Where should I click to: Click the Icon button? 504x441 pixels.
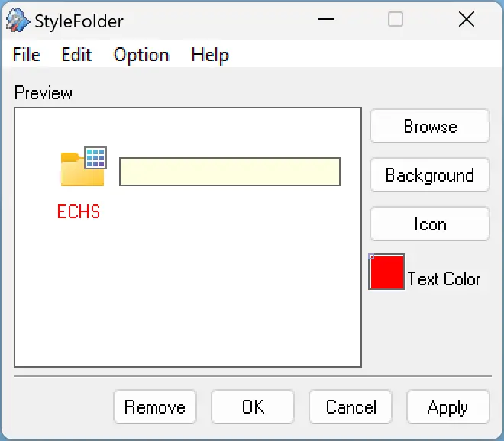pyautogui.click(x=430, y=224)
